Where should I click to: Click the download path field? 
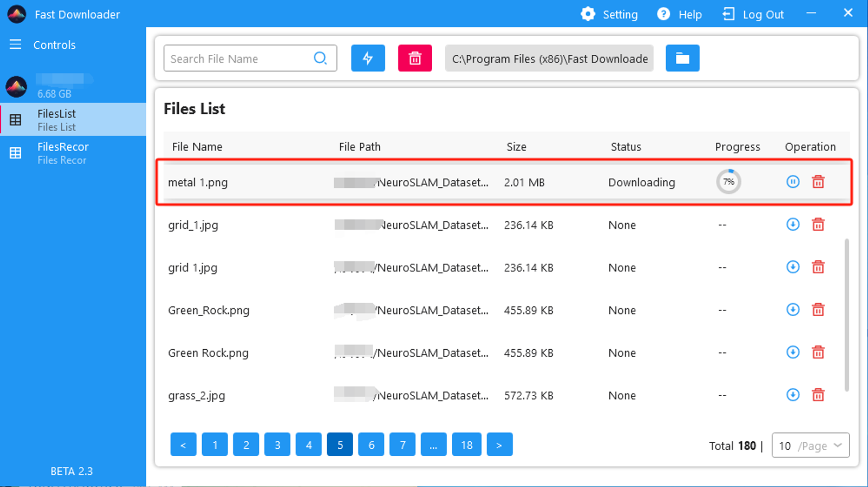pyautogui.click(x=549, y=58)
